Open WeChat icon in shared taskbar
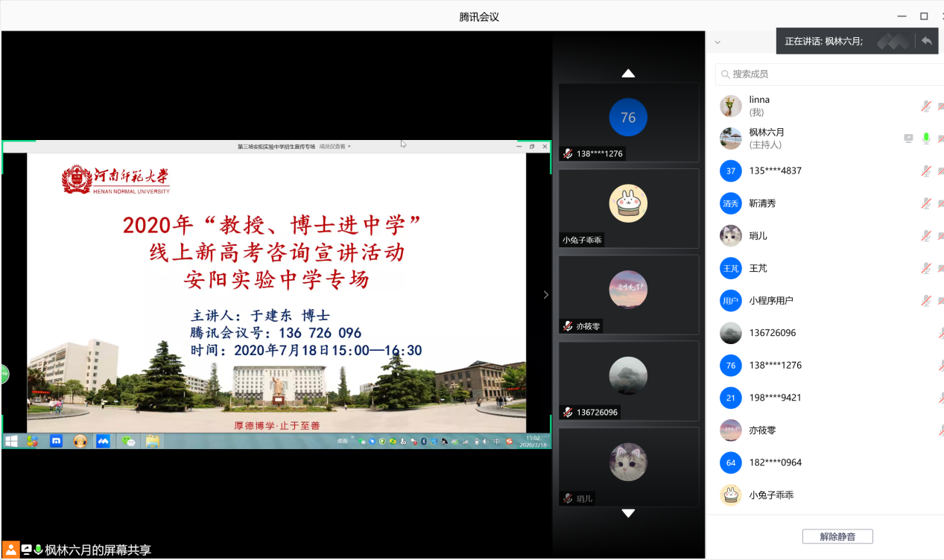Screen dimensions: 944x560 tap(130, 441)
